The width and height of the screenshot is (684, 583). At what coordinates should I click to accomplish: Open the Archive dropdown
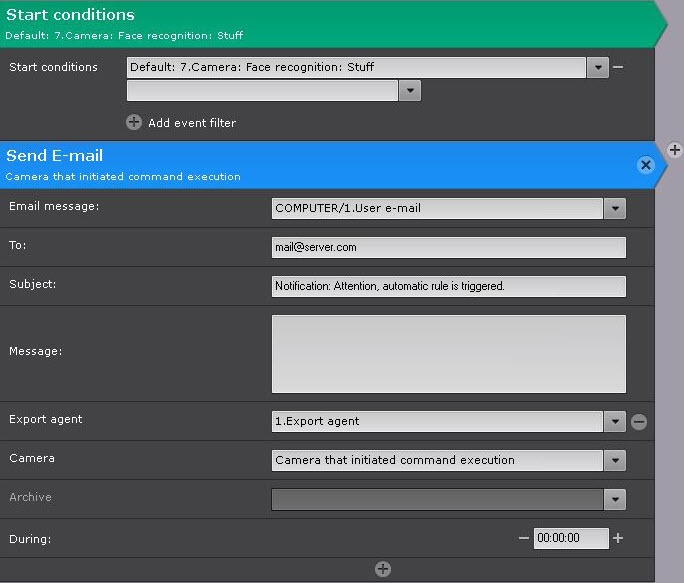(615, 499)
